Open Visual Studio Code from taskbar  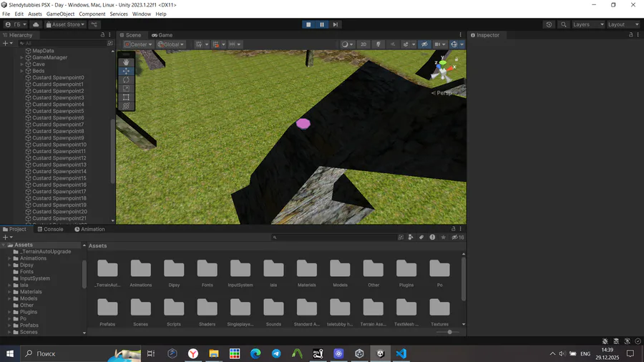pyautogui.click(x=401, y=353)
